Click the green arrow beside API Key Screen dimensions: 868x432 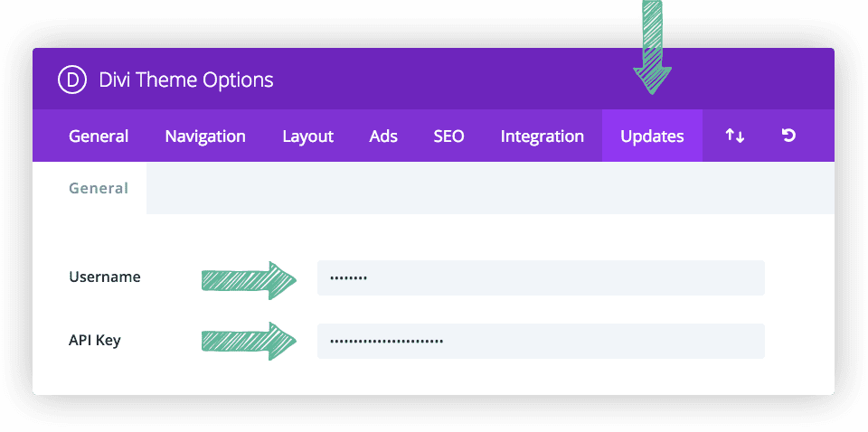tap(249, 341)
